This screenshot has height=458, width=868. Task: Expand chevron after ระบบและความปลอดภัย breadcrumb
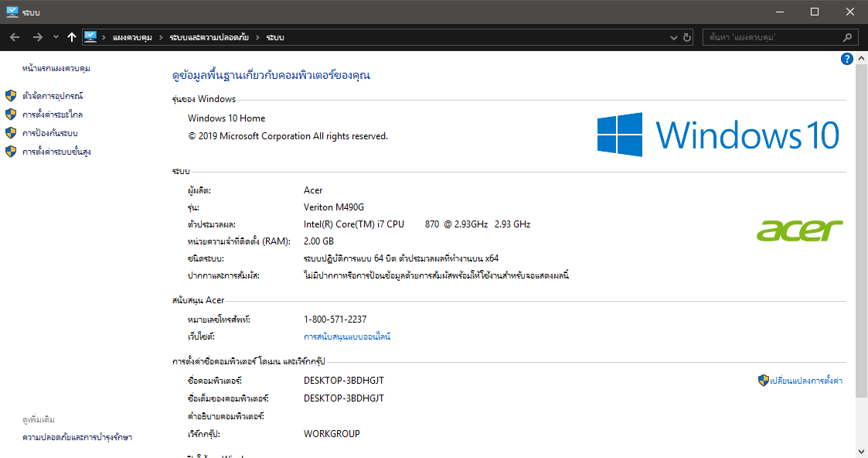tap(257, 38)
